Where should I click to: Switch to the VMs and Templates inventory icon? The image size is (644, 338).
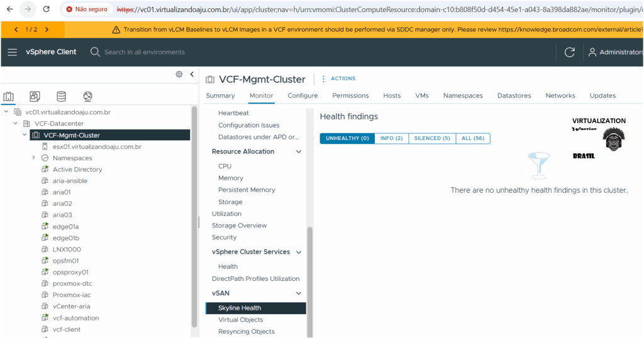click(x=35, y=97)
